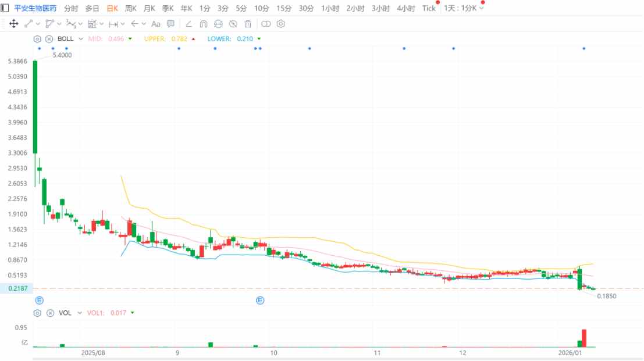Choose the 5分 minute interval

click(241, 8)
